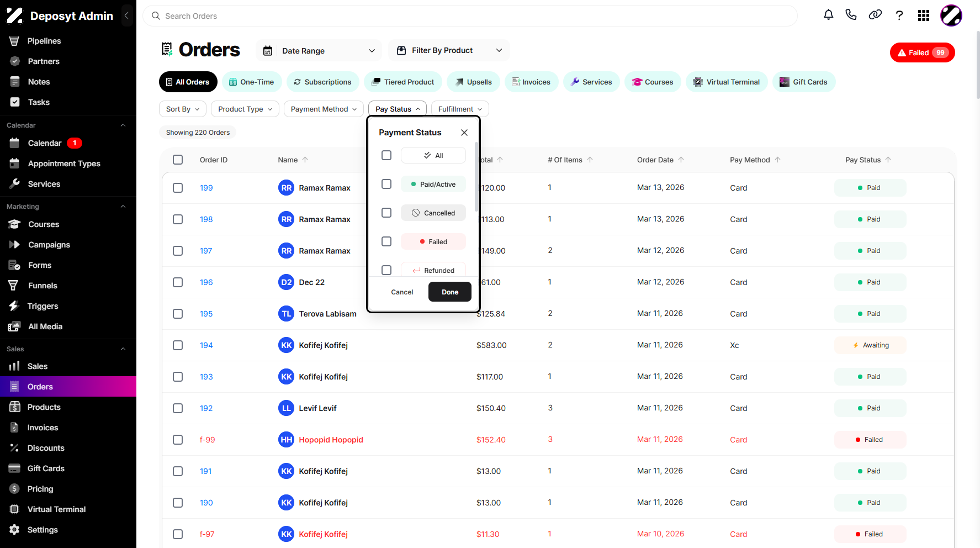Open Campaigns in sidebar

pos(49,245)
